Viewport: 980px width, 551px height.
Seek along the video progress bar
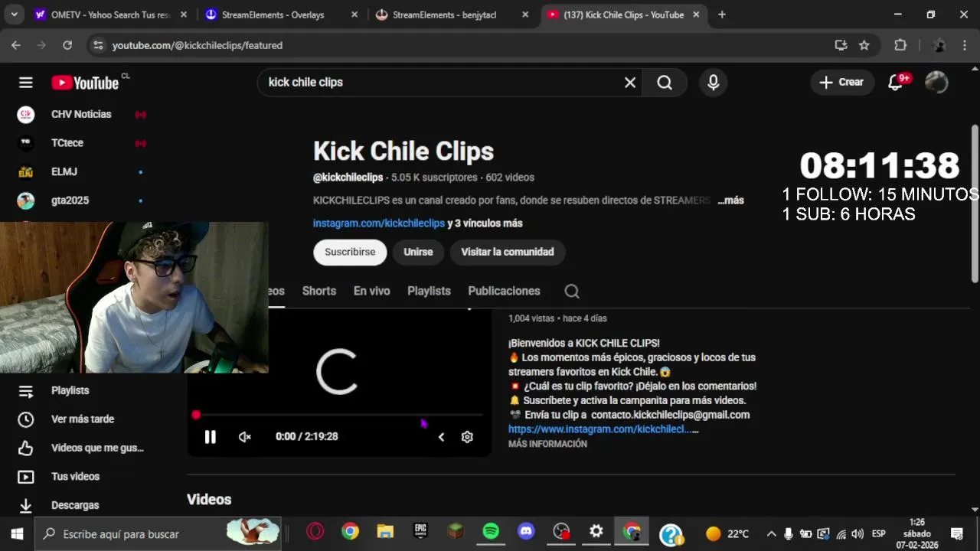tap(339, 415)
